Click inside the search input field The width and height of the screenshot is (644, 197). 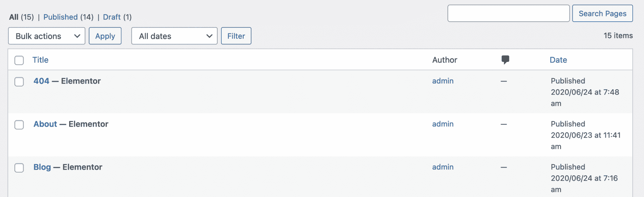(508, 13)
